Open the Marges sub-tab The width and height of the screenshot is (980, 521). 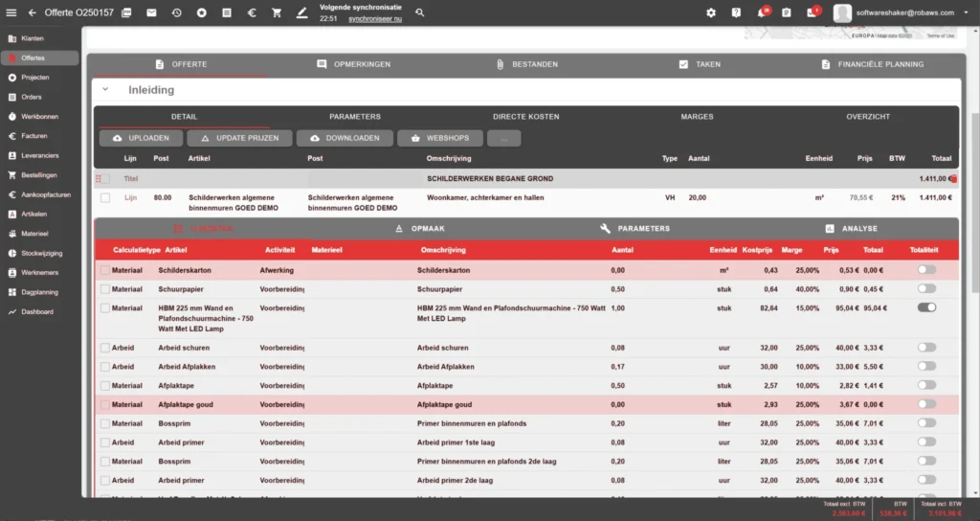point(697,117)
